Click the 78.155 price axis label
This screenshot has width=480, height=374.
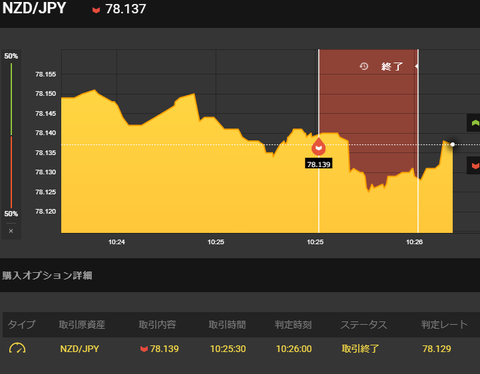coord(46,74)
